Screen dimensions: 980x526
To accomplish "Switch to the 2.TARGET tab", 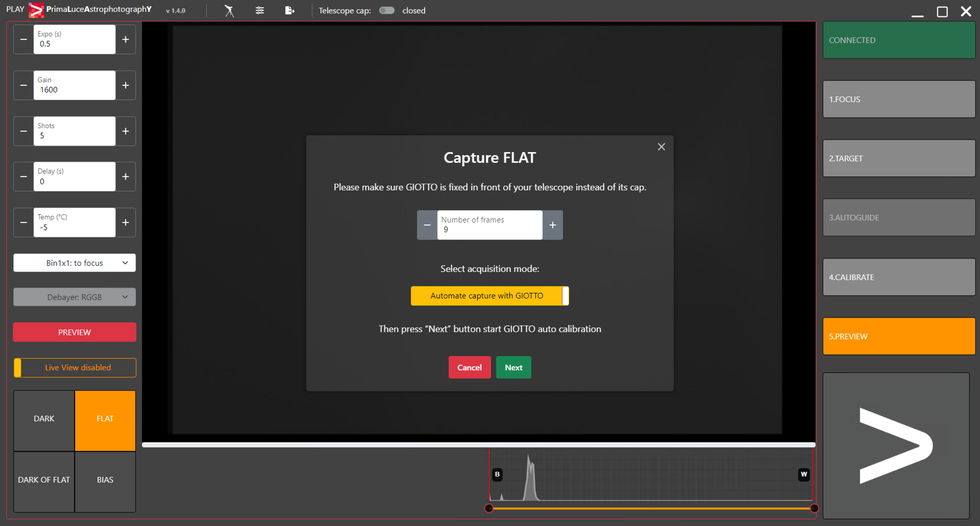I will point(899,158).
